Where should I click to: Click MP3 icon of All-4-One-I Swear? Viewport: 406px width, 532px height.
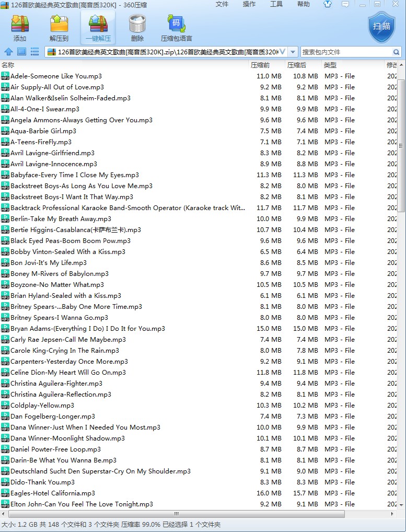point(5,109)
